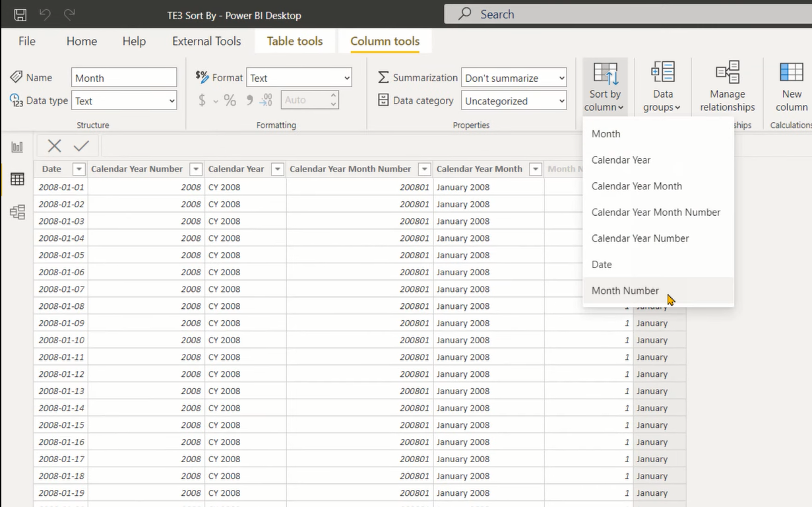Screen dimensions: 812x507
Task: Click the 2008-01-12 date cell
Action: coord(61,374)
